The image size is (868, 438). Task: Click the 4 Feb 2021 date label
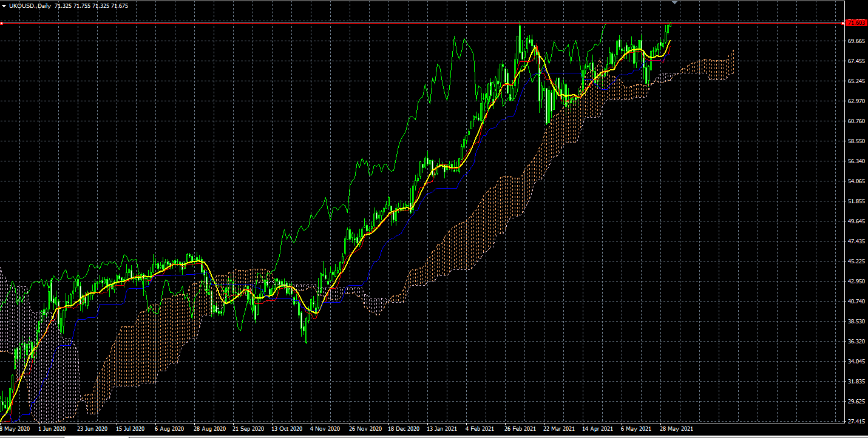point(480,429)
